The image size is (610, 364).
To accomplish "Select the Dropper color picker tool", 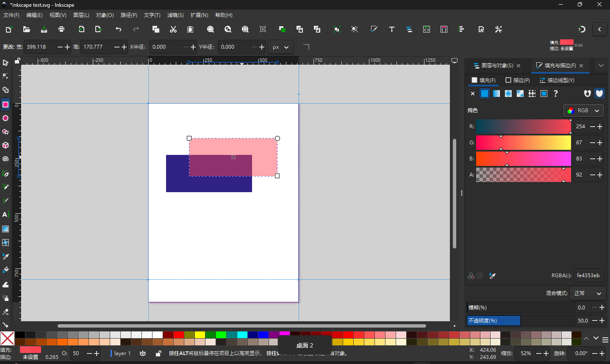I will click(x=6, y=256).
